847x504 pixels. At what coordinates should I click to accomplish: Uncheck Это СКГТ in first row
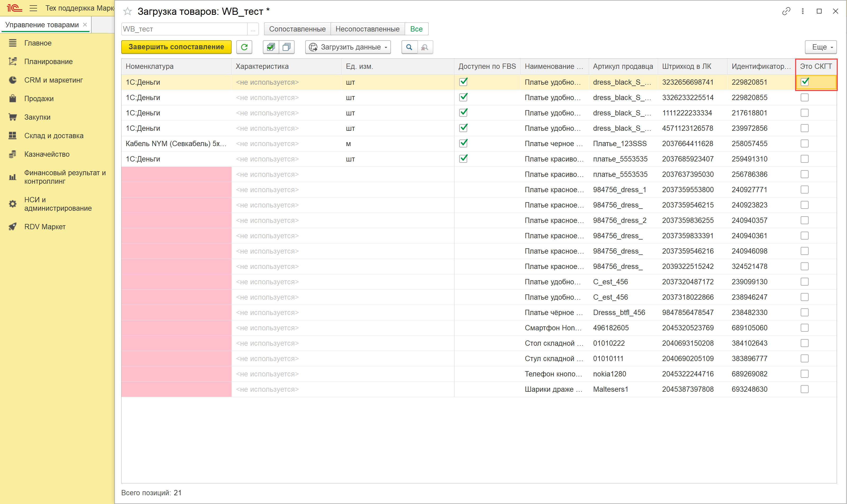point(805,82)
